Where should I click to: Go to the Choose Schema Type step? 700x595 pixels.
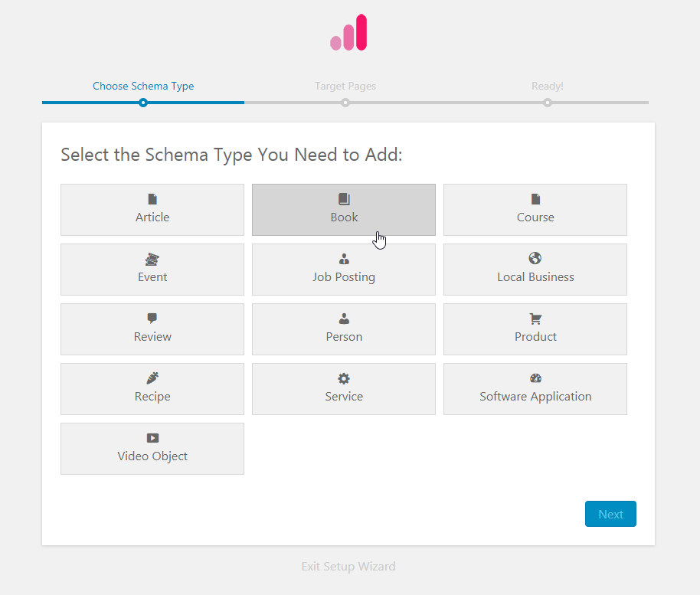pyautogui.click(x=143, y=86)
